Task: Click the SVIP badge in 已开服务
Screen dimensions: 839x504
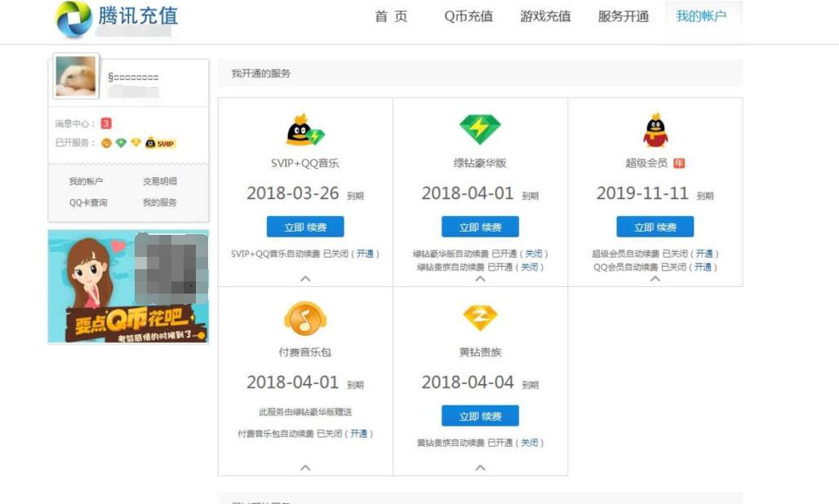Action: tap(160, 143)
